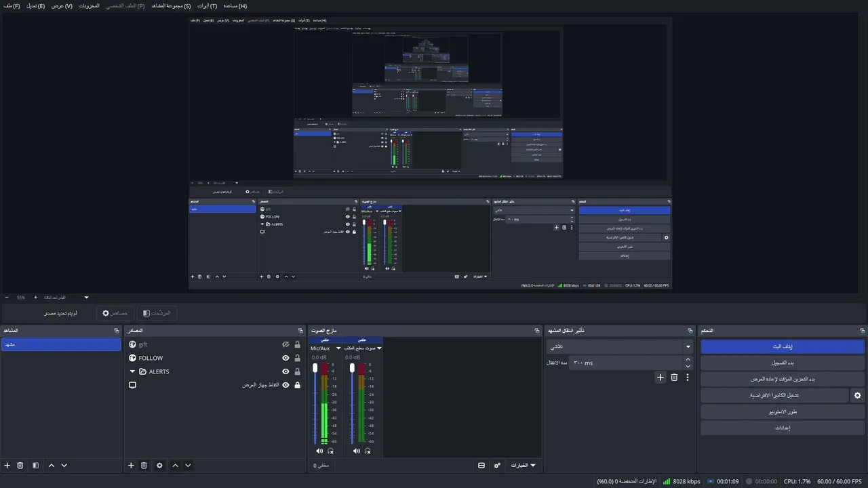Toggle desktop audio monitoring headphone icon
Image resolution: width=868 pixels, height=488 pixels.
click(x=368, y=451)
